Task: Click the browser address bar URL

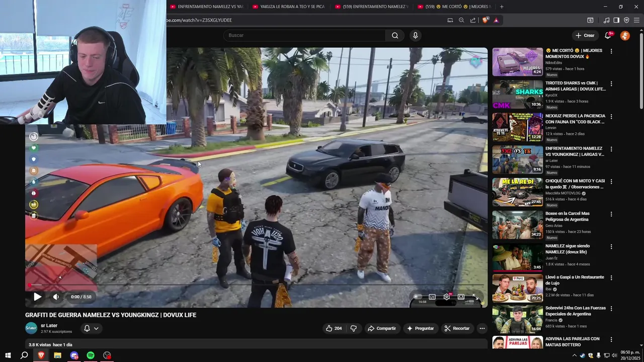Action: tap(199, 20)
